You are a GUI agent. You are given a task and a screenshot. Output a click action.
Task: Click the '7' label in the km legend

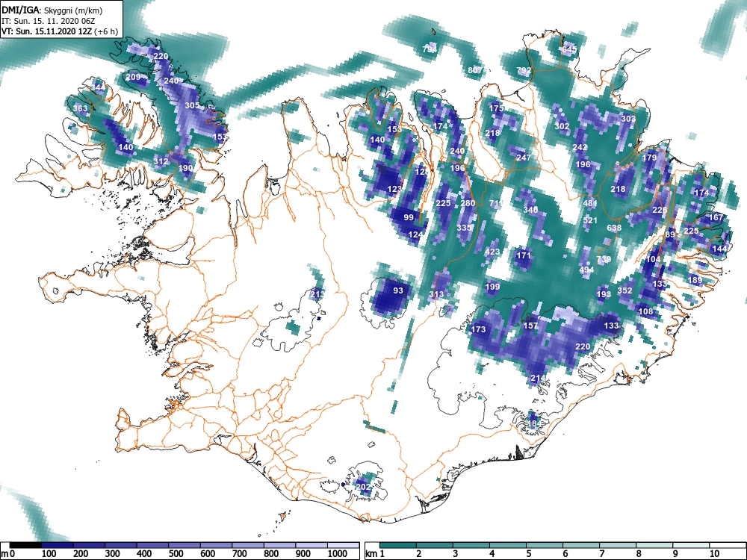601,553
